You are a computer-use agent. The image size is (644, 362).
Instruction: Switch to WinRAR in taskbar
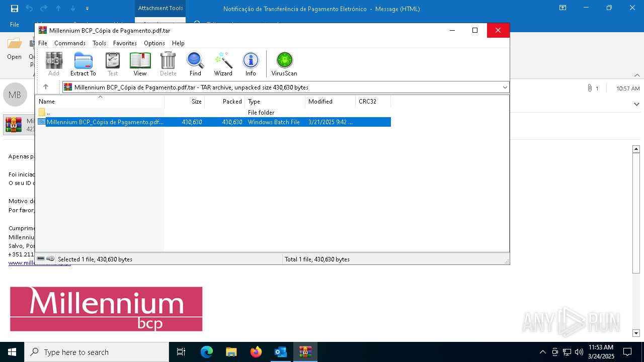[x=305, y=352]
